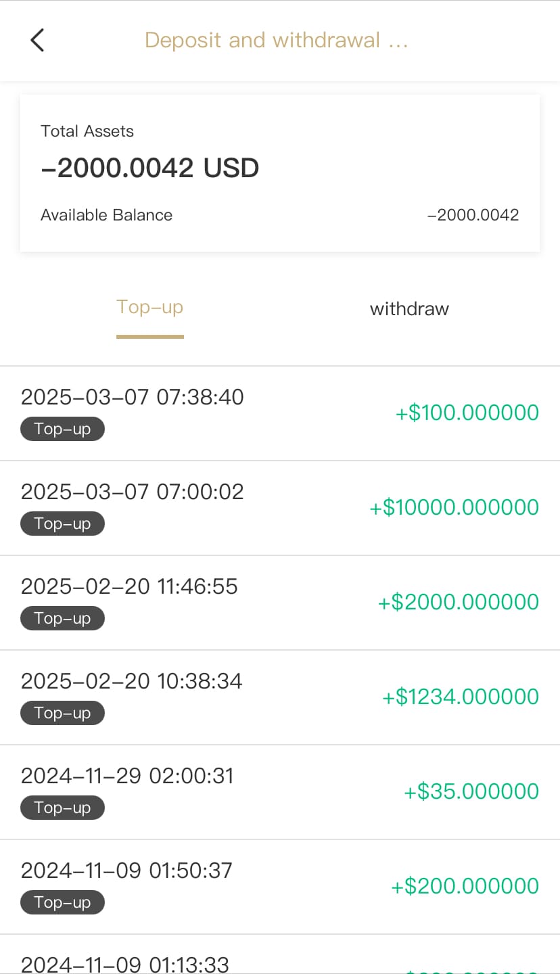Image resolution: width=560 pixels, height=974 pixels.
Task: Click the Total Assets amount
Action: point(150,168)
